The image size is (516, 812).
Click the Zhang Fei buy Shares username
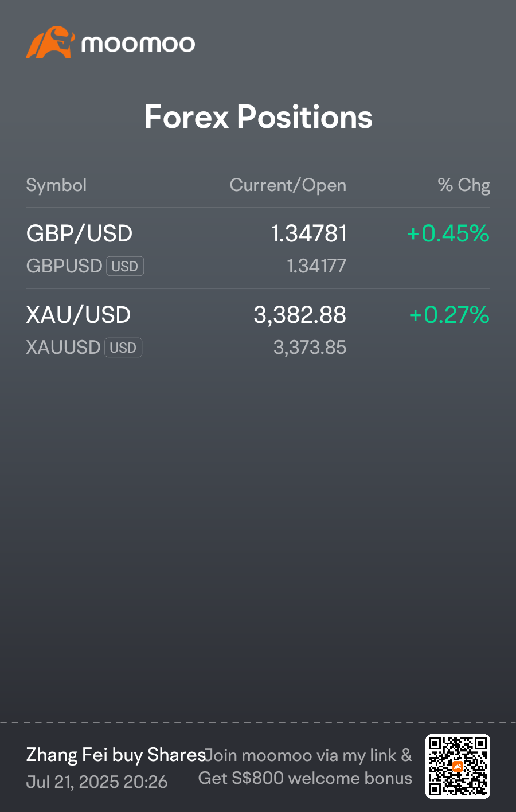(x=116, y=755)
